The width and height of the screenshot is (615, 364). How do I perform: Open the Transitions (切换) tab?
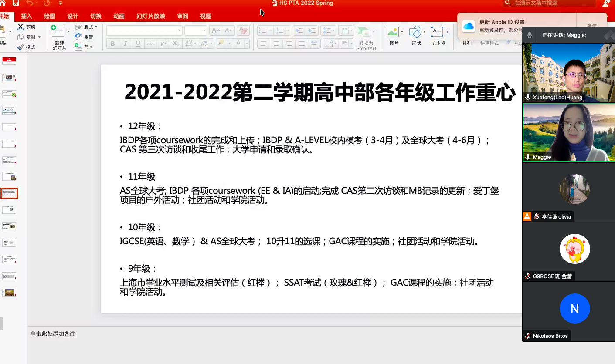click(x=96, y=16)
